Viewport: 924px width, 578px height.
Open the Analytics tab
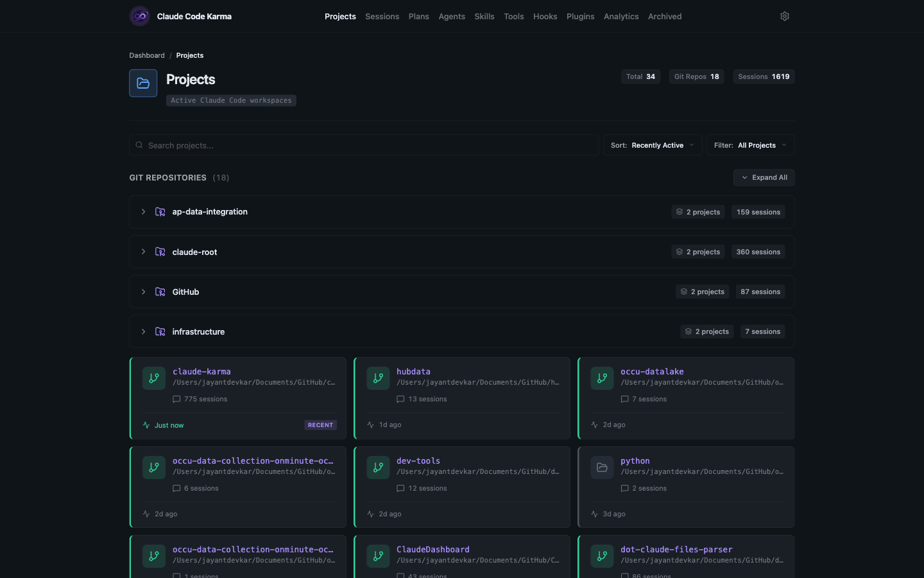pos(620,17)
